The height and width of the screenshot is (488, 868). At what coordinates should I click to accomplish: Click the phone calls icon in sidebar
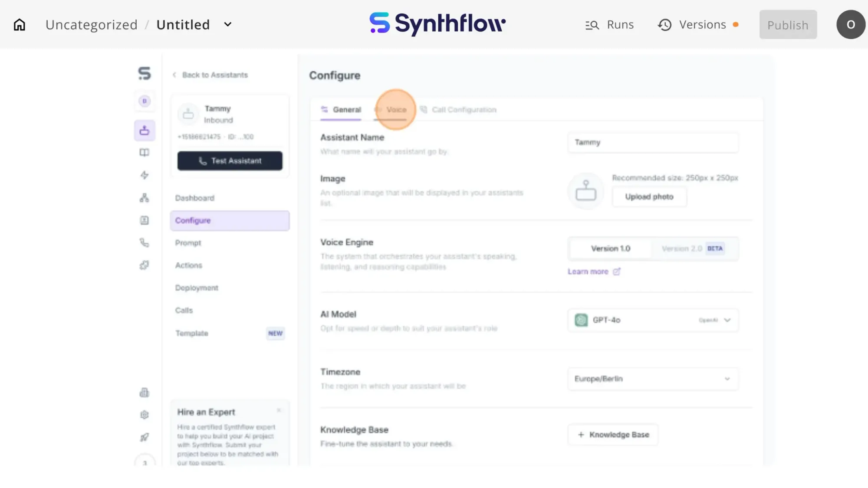[x=144, y=242]
